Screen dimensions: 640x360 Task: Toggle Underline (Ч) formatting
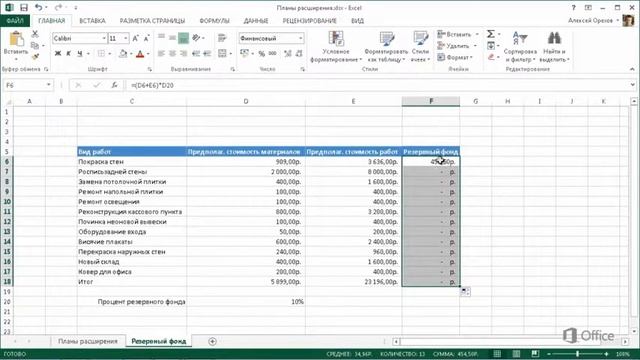(80, 53)
